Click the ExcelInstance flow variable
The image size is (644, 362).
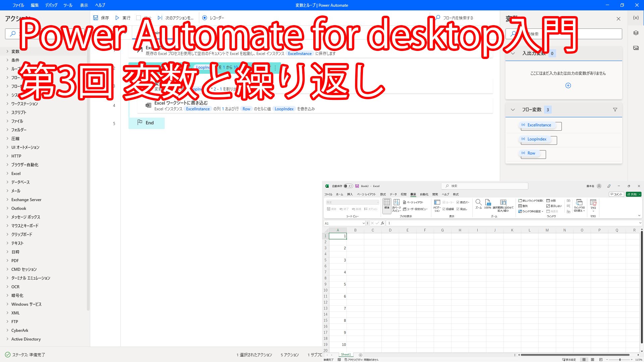point(537,125)
